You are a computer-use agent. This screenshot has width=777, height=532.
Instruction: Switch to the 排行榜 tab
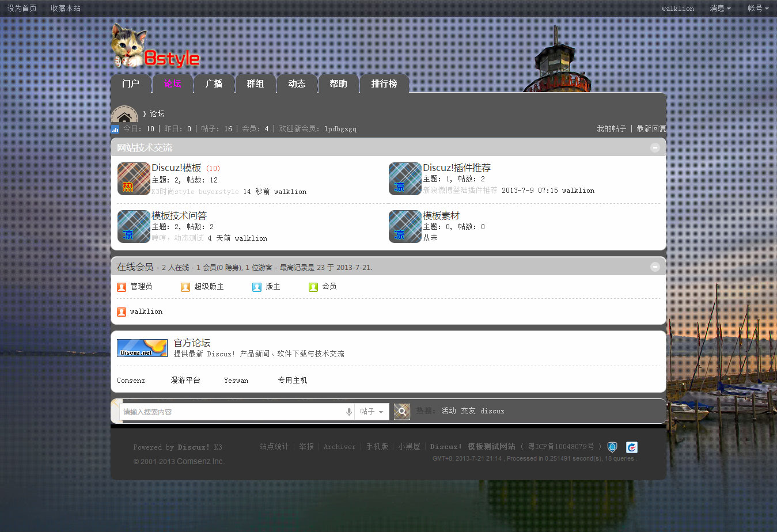[x=384, y=84]
